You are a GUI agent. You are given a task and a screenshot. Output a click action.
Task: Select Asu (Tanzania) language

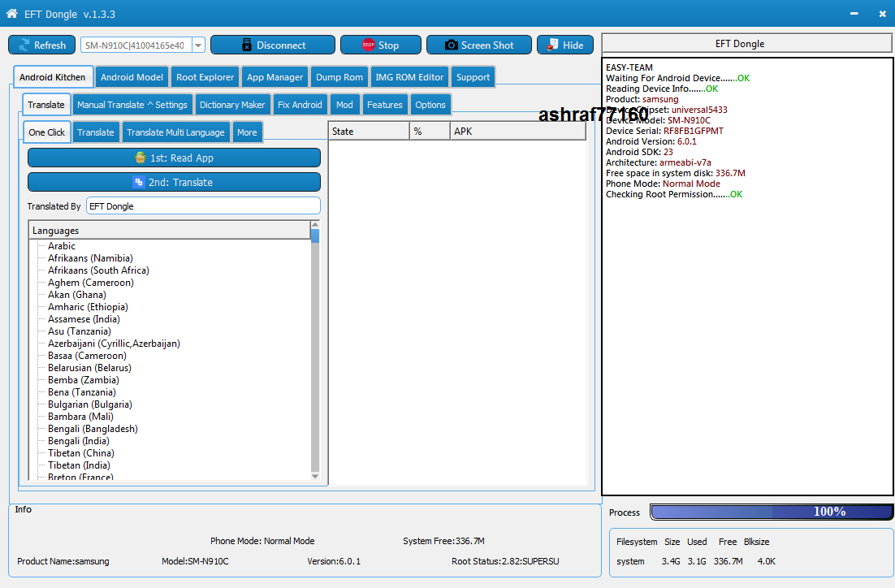coord(80,331)
